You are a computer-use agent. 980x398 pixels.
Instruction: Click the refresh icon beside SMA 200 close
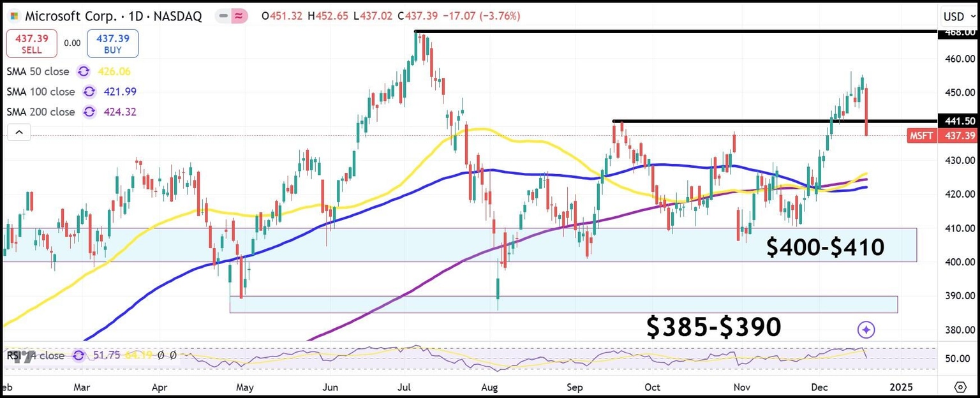(x=89, y=112)
